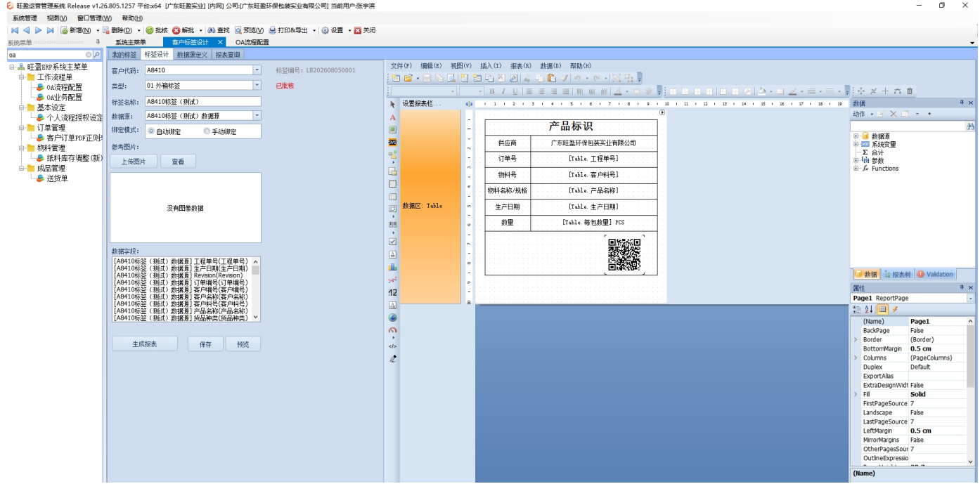980x484 pixels.
Task: Toggle italic formatting in designer toolbar
Action: tap(503, 91)
